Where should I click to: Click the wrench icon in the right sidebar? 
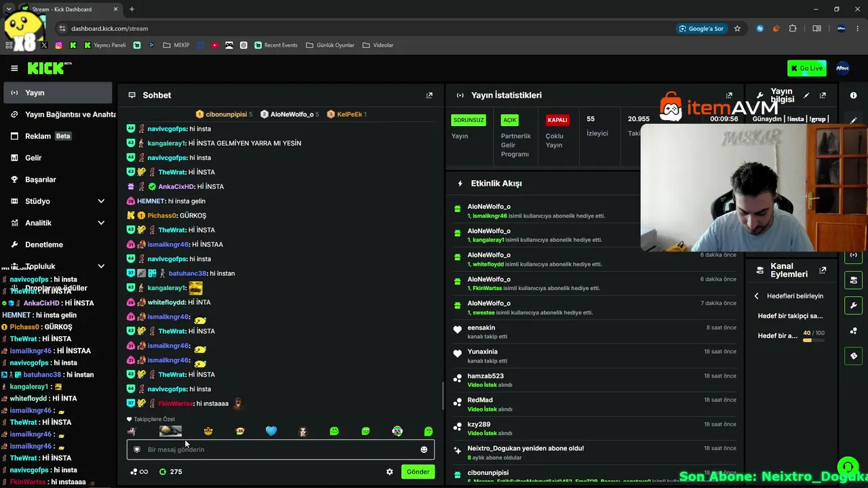pyautogui.click(x=853, y=305)
